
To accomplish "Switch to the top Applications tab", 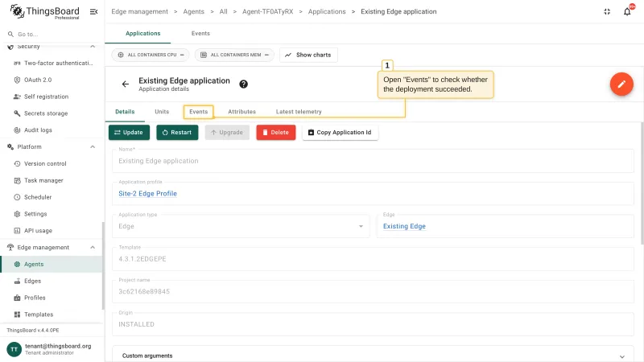I will pos(143,33).
